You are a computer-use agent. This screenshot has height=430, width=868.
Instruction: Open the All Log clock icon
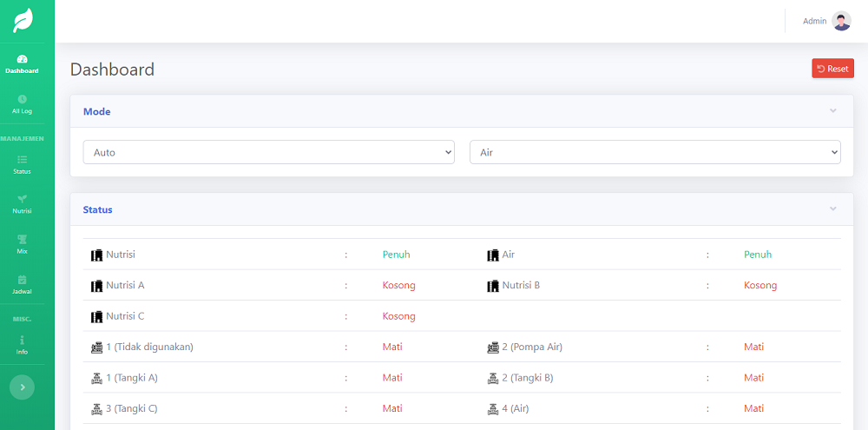coord(22,99)
